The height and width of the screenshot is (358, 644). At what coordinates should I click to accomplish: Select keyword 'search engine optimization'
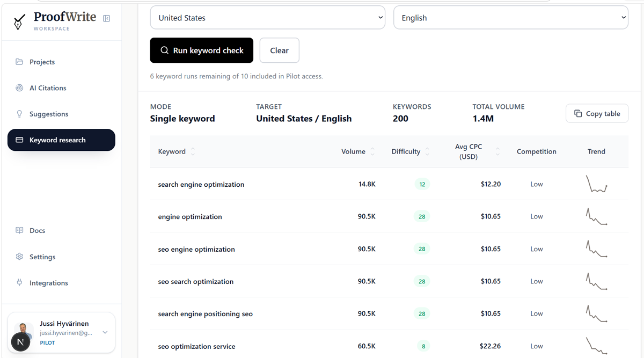[x=201, y=184]
